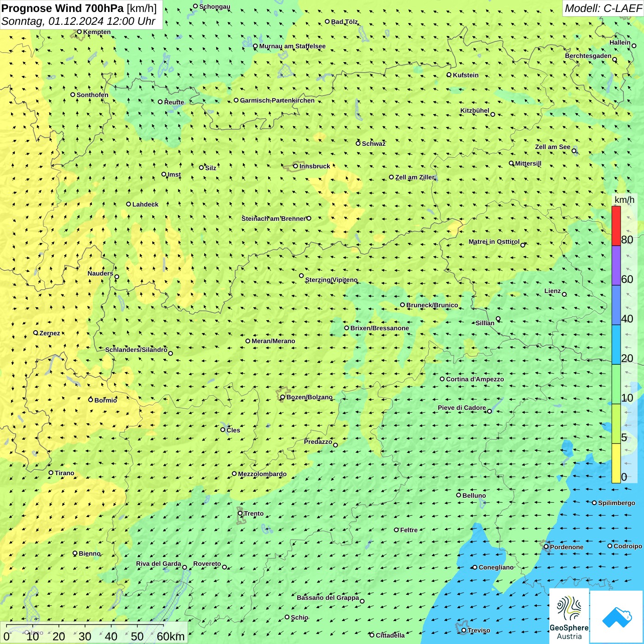Click the Murnau am Staffelsee label

(x=292, y=46)
